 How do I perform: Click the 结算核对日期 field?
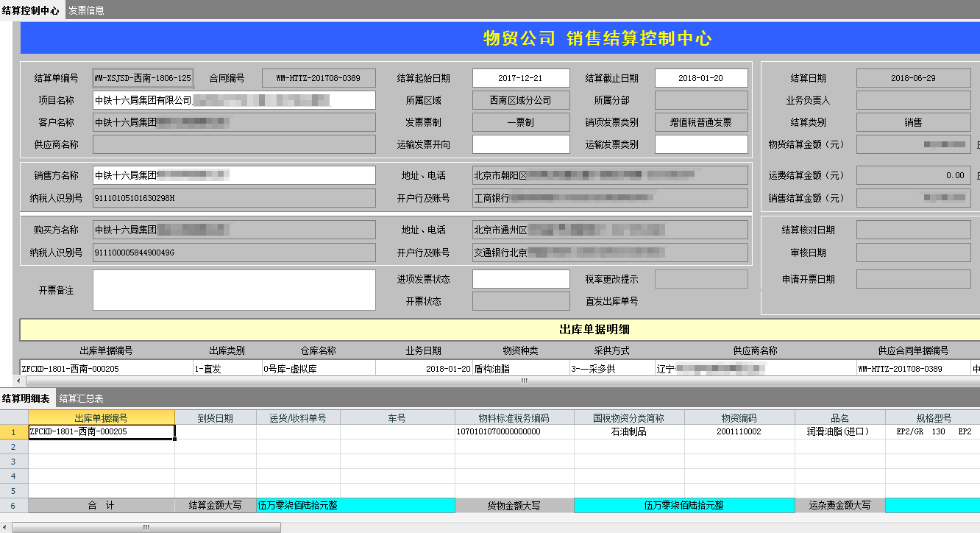(913, 230)
